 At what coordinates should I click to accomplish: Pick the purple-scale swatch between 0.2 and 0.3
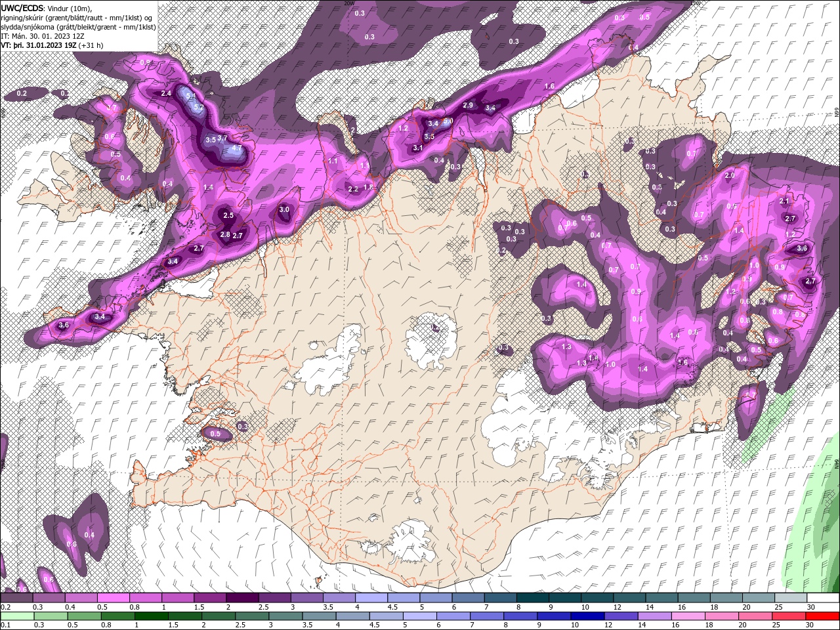16,598
